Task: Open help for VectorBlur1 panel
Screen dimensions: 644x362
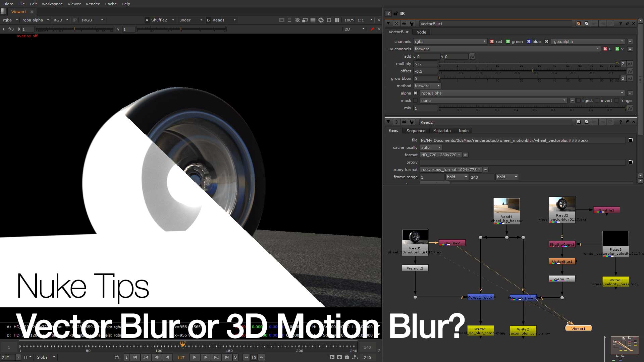Action: [620, 23]
